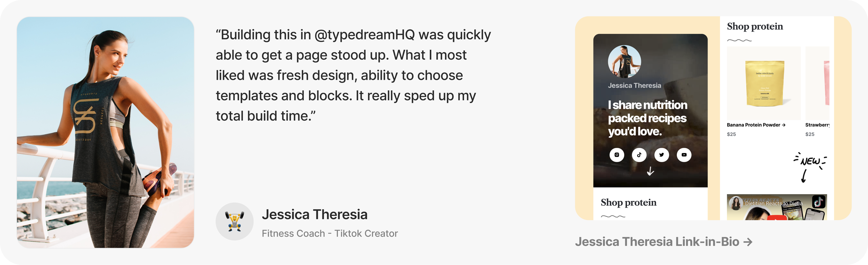Screen dimensions: 868x265
Task: Click Shop protein heading under dark card
Action: (x=628, y=202)
